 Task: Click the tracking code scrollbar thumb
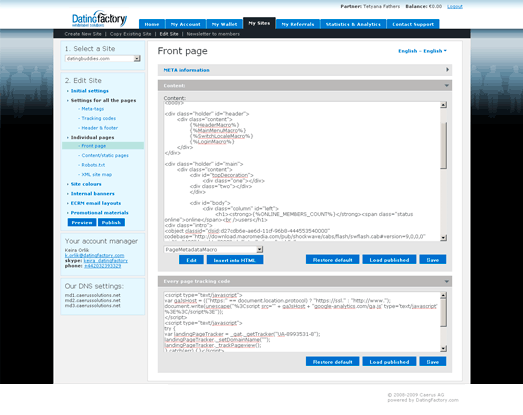(x=443, y=314)
